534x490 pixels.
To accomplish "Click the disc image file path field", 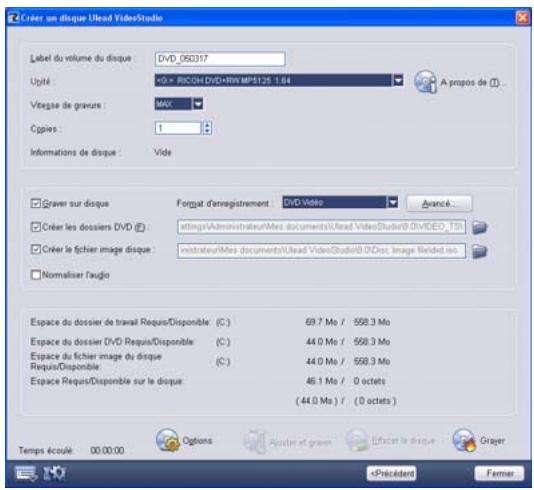I will pos(321,251).
